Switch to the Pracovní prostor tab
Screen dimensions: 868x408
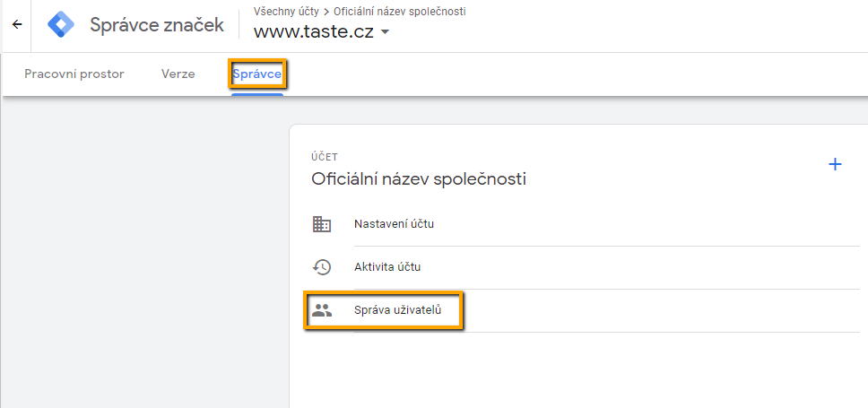74,74
